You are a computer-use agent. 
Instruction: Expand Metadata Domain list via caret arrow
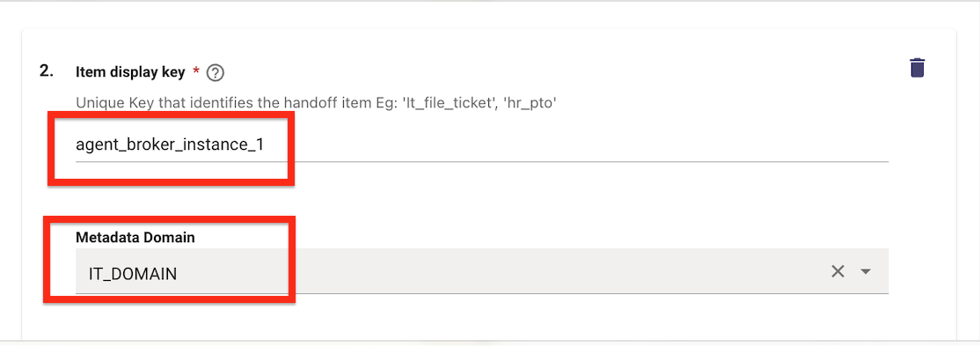[x=866, y=271]
